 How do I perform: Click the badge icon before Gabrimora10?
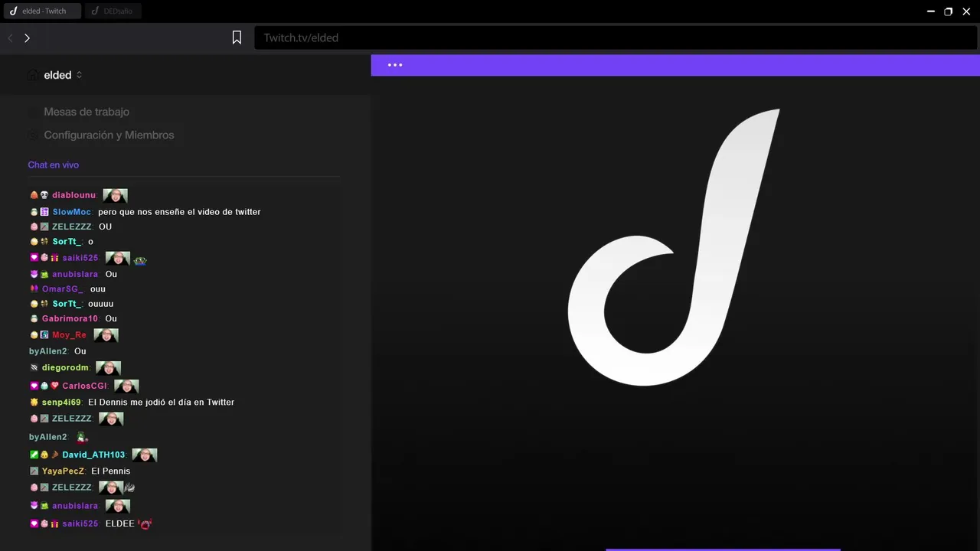coord(34,319)
